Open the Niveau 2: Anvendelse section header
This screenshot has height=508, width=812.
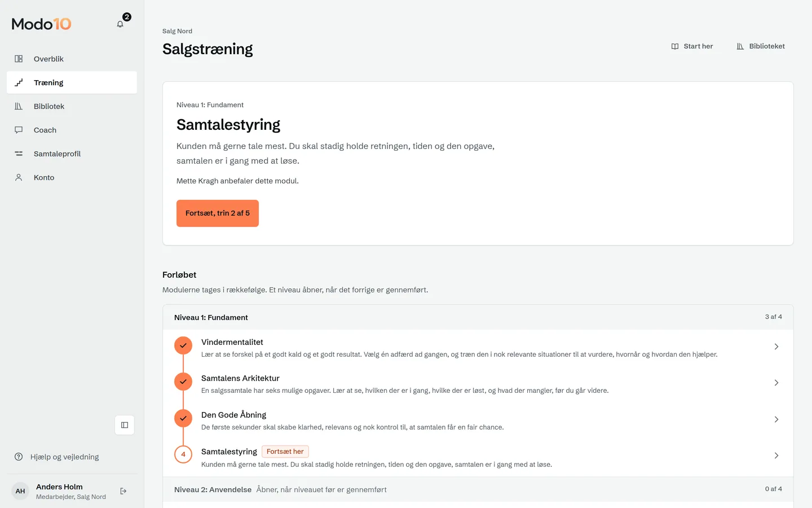pyautogui.click(x=478, y=489)
